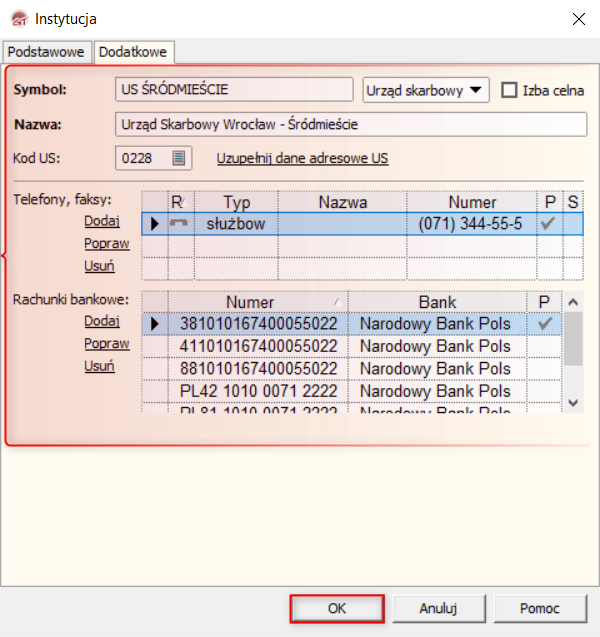Click the Numer column header in phones table
The height and width of the screenshot is (637, 600).
tap(472, 202)
